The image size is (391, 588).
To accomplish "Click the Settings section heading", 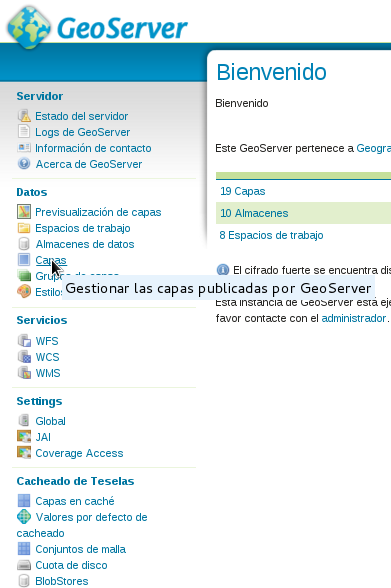I will (39, 401).
